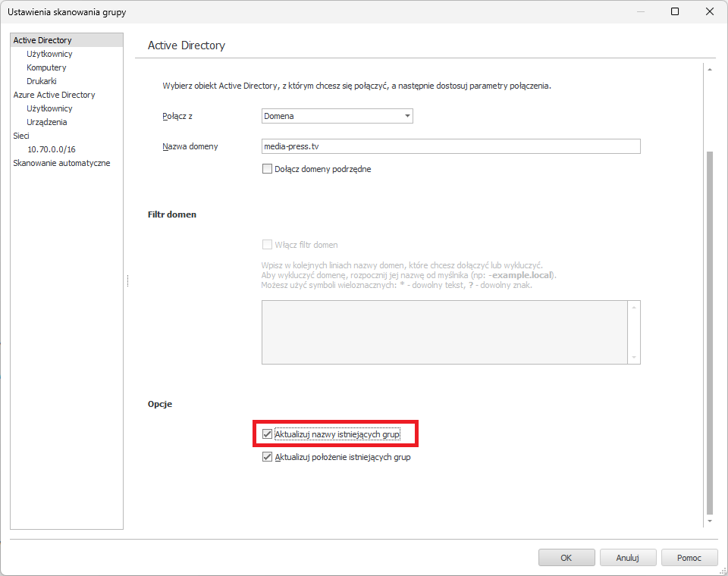Click the main panel scroll-down arrow
This screenshot has height=576, width=728.
click(710, 521)
